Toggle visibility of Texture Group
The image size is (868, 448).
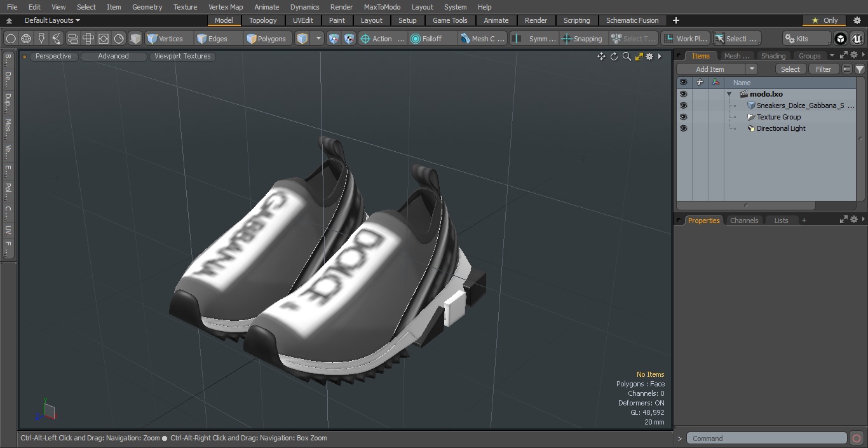click(683, 117)
